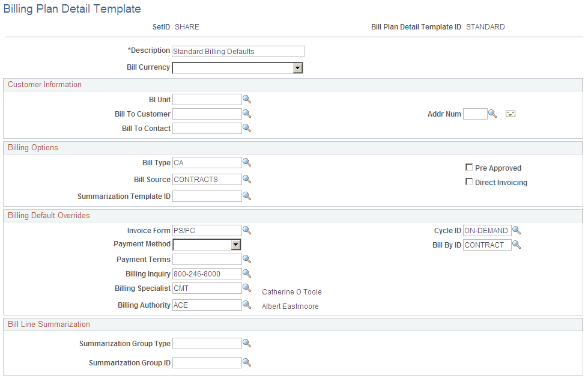This screenshot has width=588, height=381.
Task: Open the Summarization Template ID lookup
Action: pyautogui.click(x=247, y=196)
